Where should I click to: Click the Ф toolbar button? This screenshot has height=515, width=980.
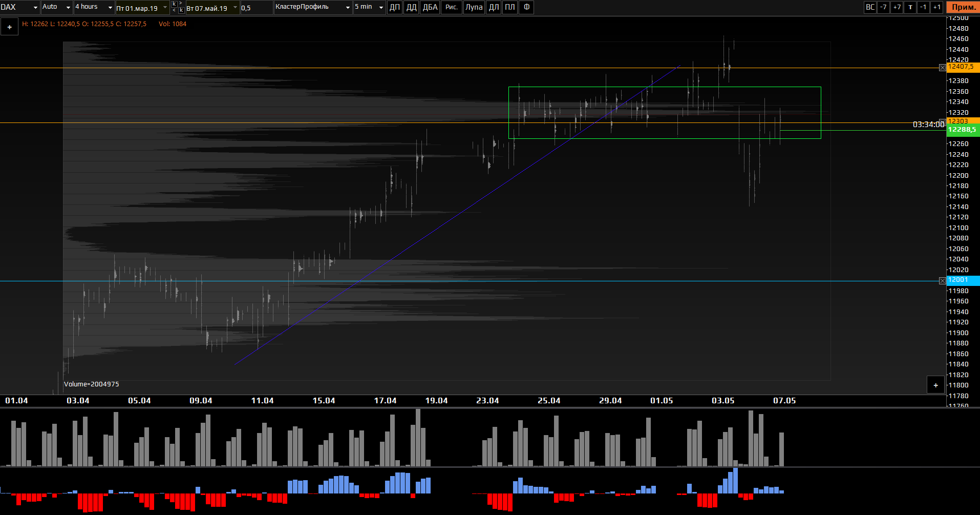(x=526, y=7)
